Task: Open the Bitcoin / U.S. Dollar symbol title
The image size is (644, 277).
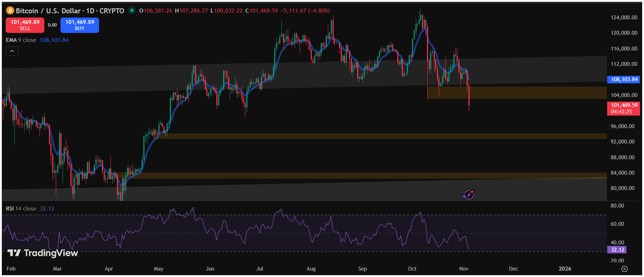Action: tap(70, 11)
